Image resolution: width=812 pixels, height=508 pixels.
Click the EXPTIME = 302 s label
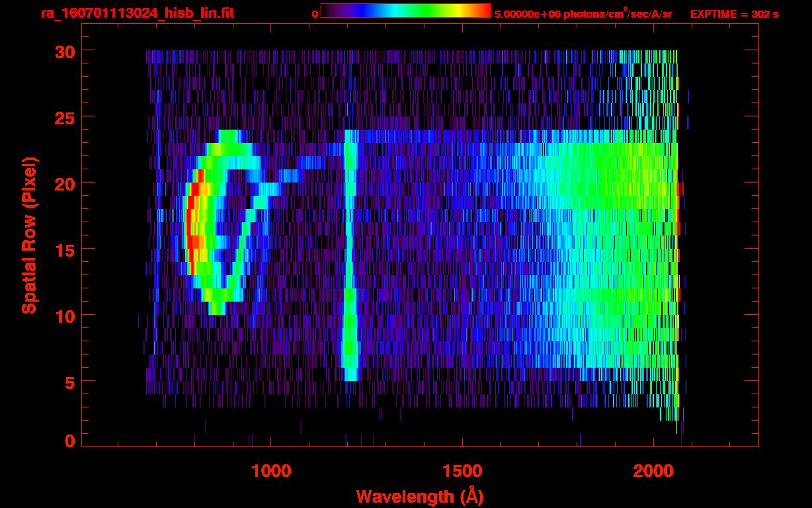[x=734, y=14]
